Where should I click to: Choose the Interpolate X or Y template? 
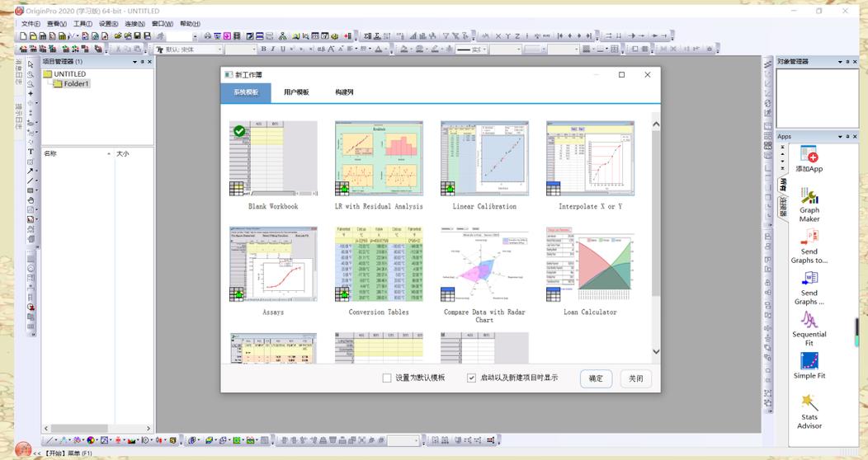point(590,158)
